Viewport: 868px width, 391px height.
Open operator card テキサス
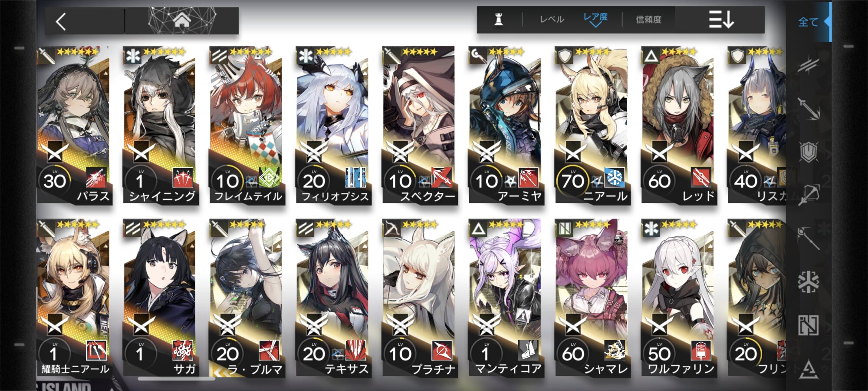[332, 298]
